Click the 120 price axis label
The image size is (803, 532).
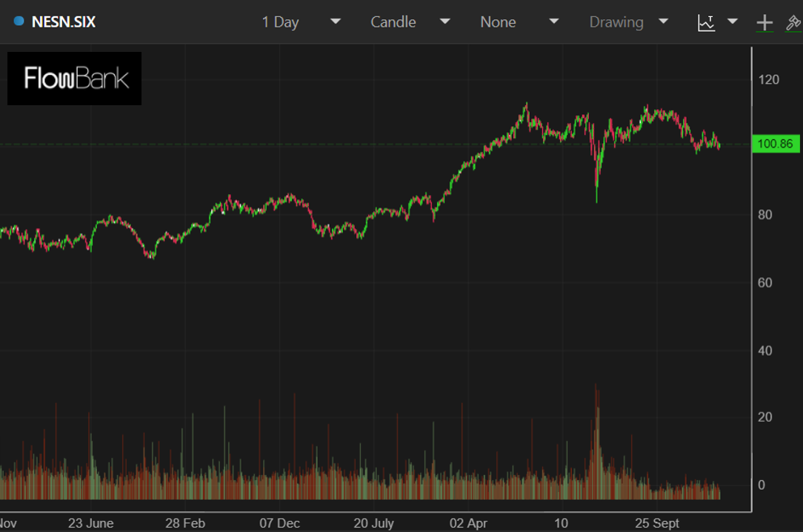point(769,79)
